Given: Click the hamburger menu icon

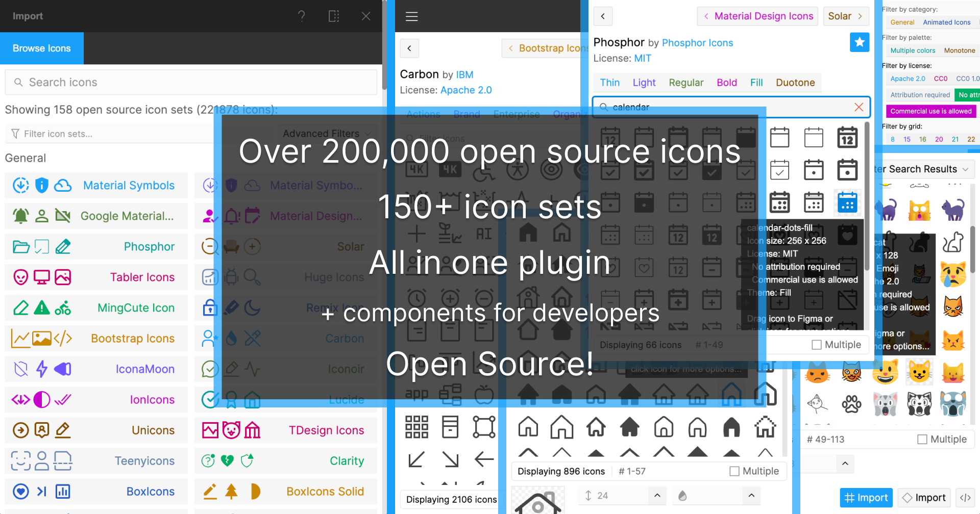Looking at the screenshot, I should click(411, 16).
